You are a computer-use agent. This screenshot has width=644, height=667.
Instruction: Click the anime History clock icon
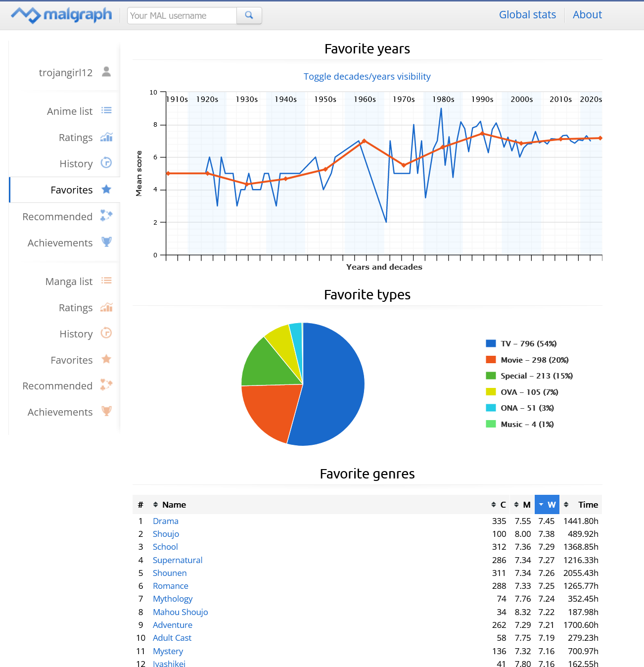106,163
